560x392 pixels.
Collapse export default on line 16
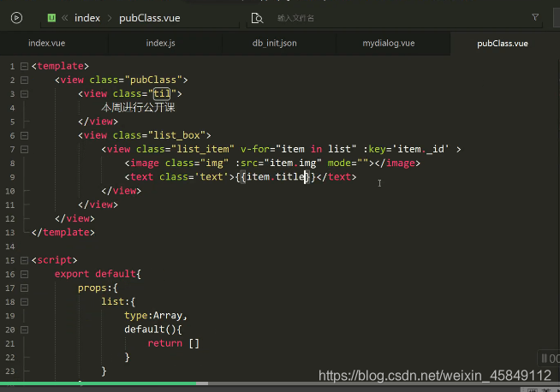(24, 274)
